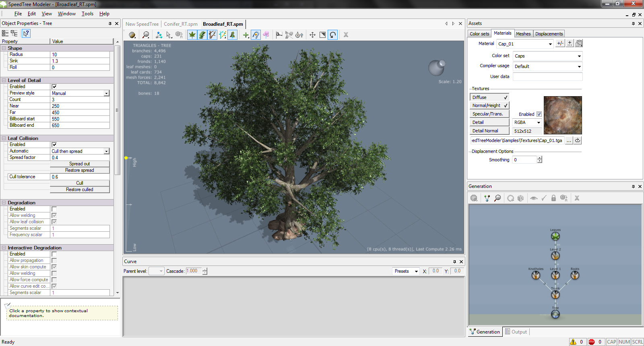Click the yellow LOD slider handle
This screenshot has width=644, height=346.
(x=126, y=158)
